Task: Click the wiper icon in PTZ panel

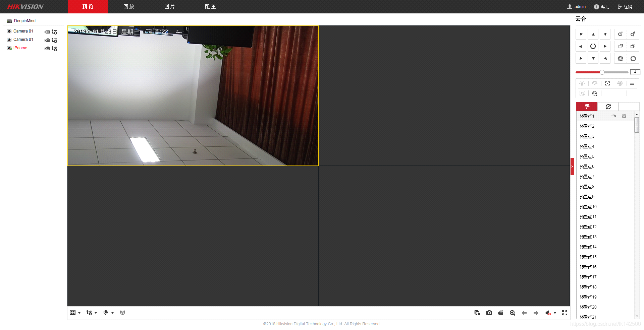Action: [x=595, y=83]
